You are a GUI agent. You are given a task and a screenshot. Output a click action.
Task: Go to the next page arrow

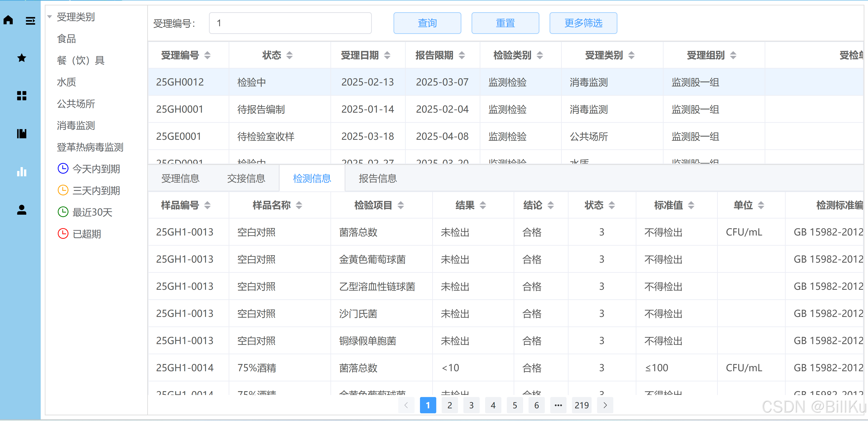[605, 405]
